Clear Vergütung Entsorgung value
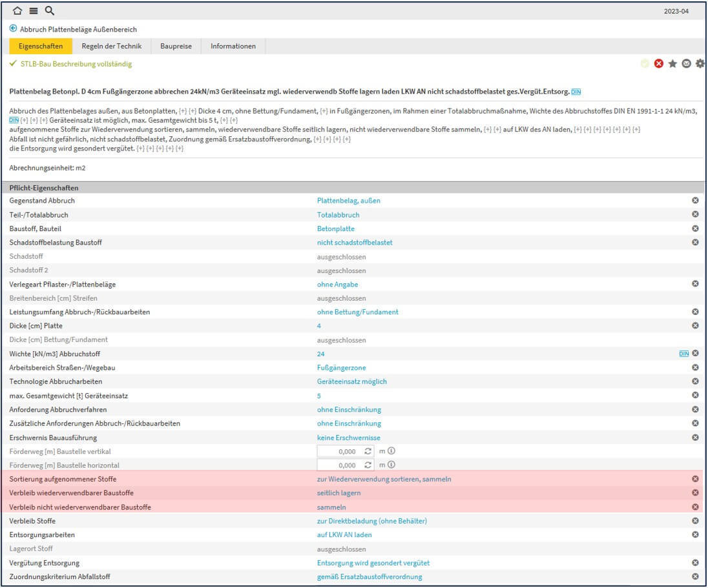The width and height of the screenshot is (708, 588). pos(695,563)
